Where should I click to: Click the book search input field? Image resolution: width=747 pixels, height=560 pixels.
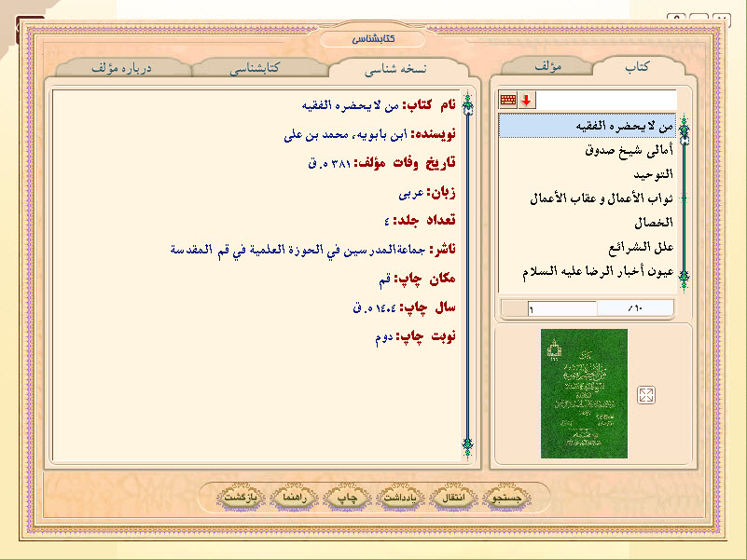(x=606, y=101)
